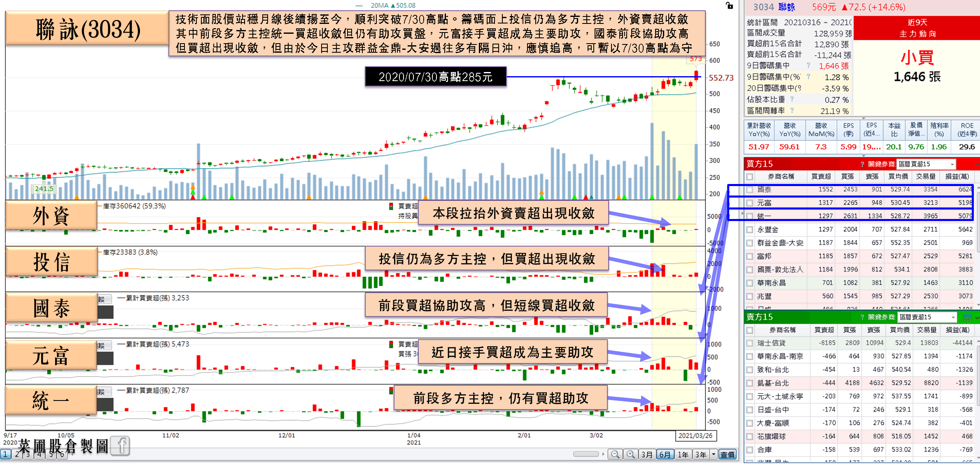
Task: Tick the checkbox for 永豐金 broker
Action: [750, 230]
